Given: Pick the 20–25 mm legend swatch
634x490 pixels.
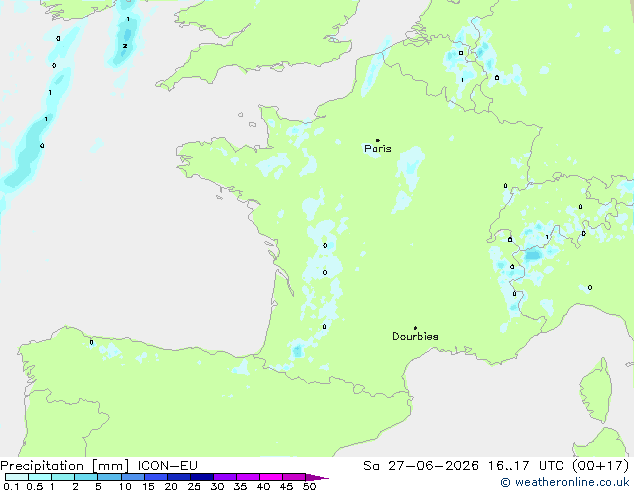Looking at the screenshot, I should coord(179,477).
